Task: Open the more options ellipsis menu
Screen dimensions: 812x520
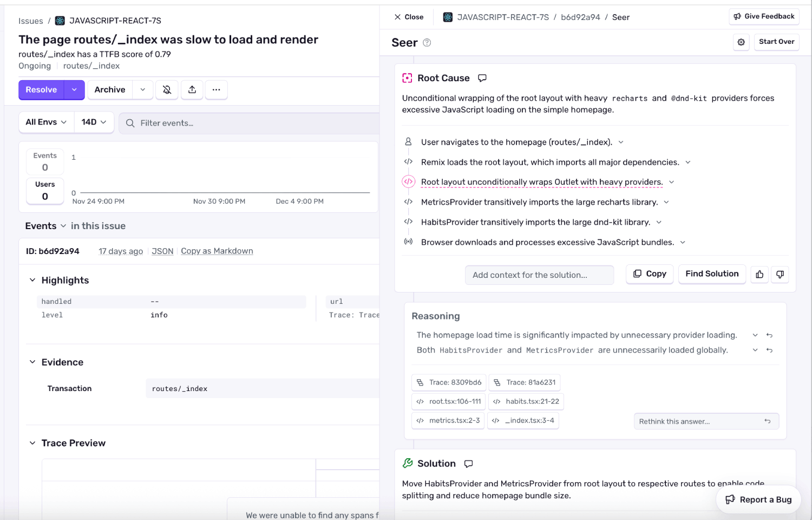Action: point(216,89)
